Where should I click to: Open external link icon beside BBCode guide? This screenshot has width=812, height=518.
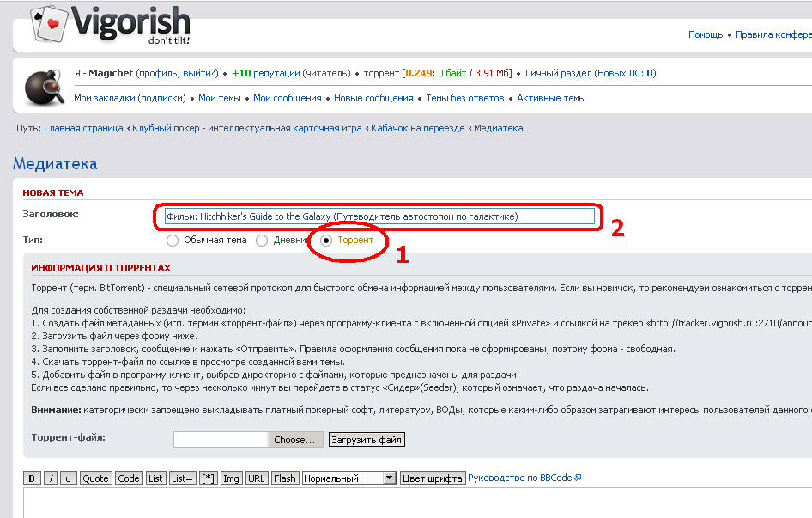(x=578, y=478)
